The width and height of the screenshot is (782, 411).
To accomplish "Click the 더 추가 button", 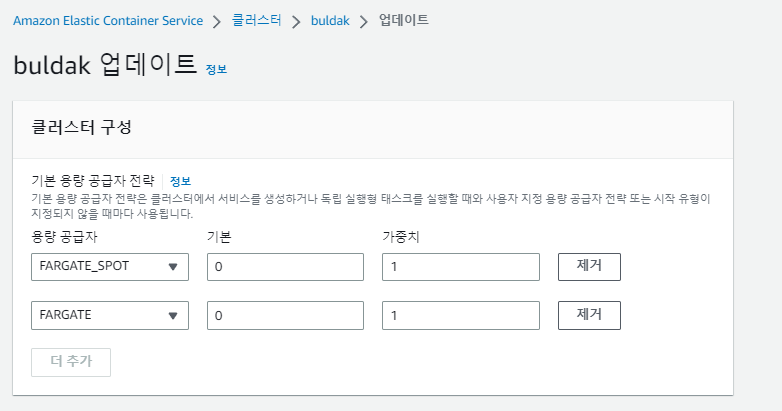I will (x=71, y=362).
